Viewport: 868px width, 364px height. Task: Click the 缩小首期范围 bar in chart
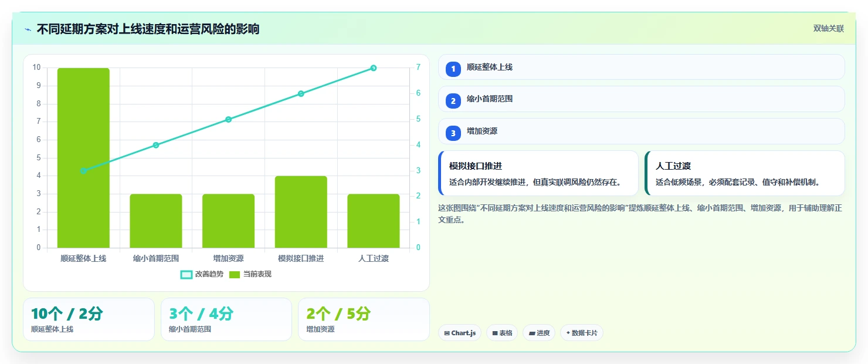[x=156, y=221]
